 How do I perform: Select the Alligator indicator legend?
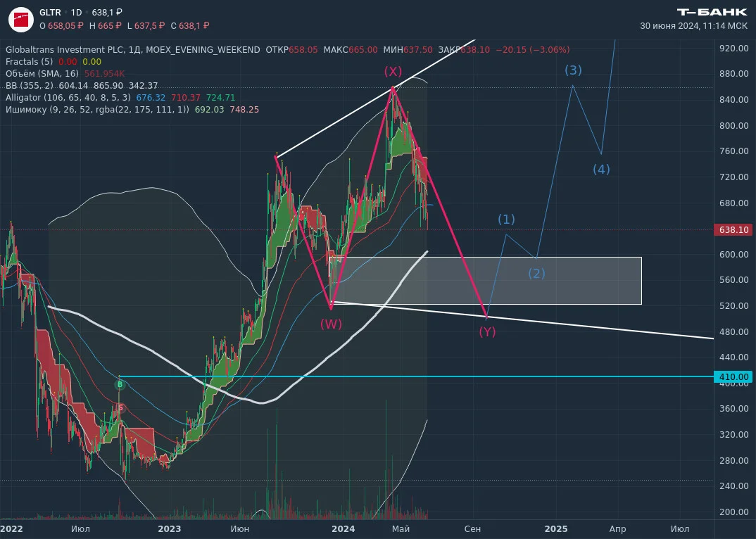click(x=68, y=98)
